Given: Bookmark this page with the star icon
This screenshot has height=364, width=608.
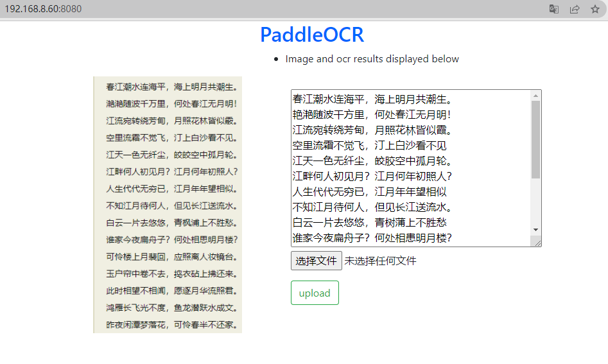Looking at the screenshot, I should pyautogui.click(x=595, y=9).
